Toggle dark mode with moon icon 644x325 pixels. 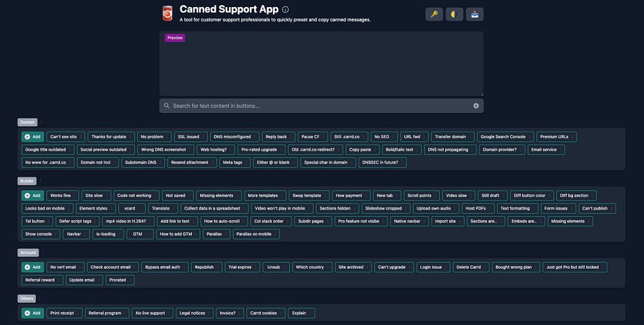click(x=454, y=14)
